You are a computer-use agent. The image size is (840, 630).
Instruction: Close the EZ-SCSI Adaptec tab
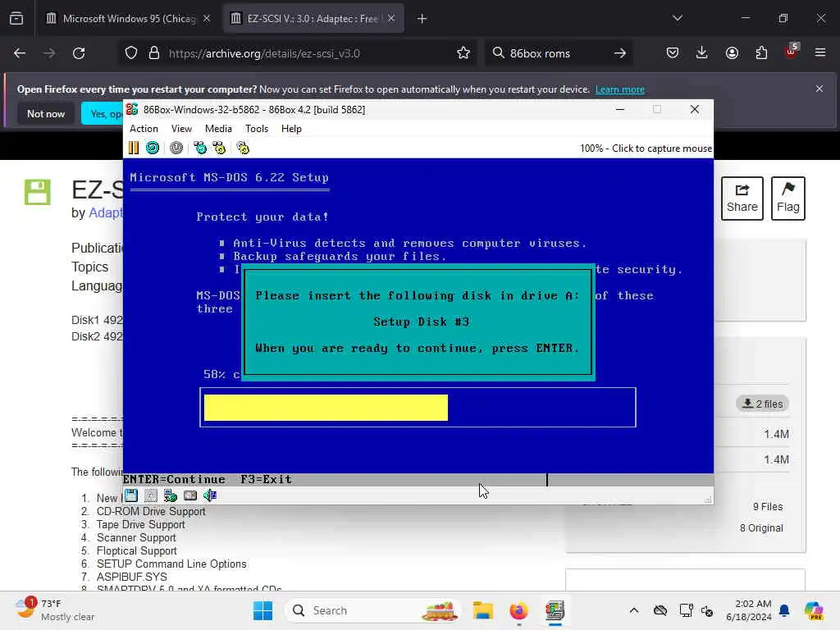(x=391, y=19)
